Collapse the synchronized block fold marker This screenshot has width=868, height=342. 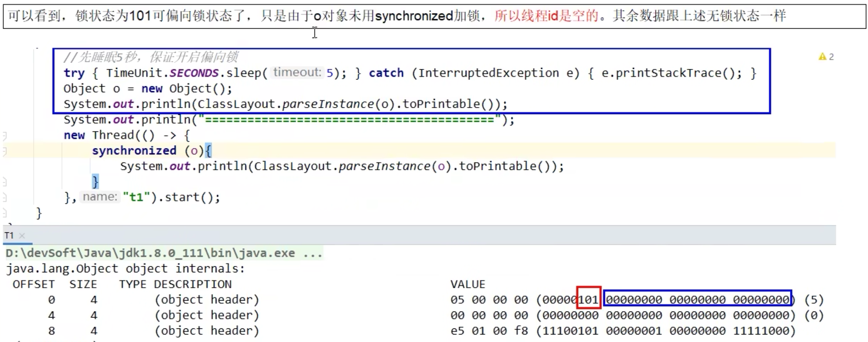[5, 151]
